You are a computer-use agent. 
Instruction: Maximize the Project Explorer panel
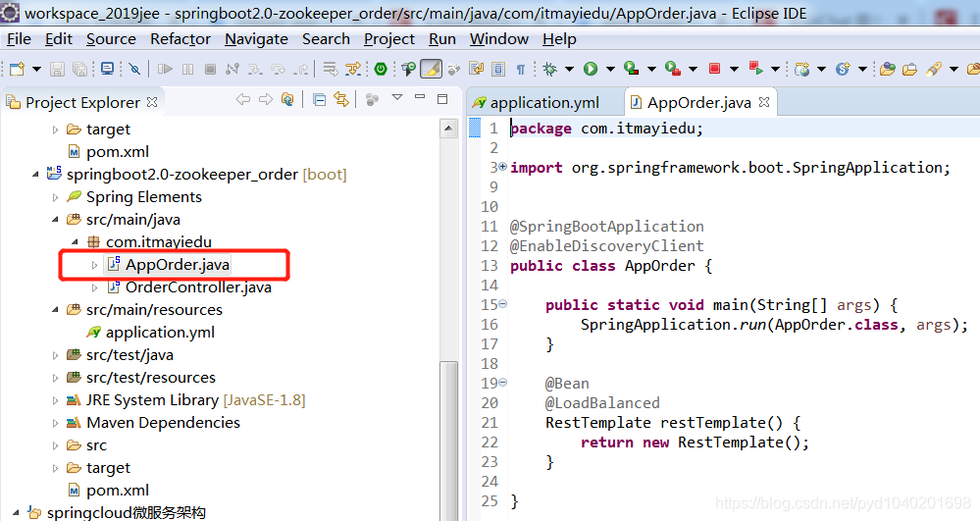click(442, 98)
